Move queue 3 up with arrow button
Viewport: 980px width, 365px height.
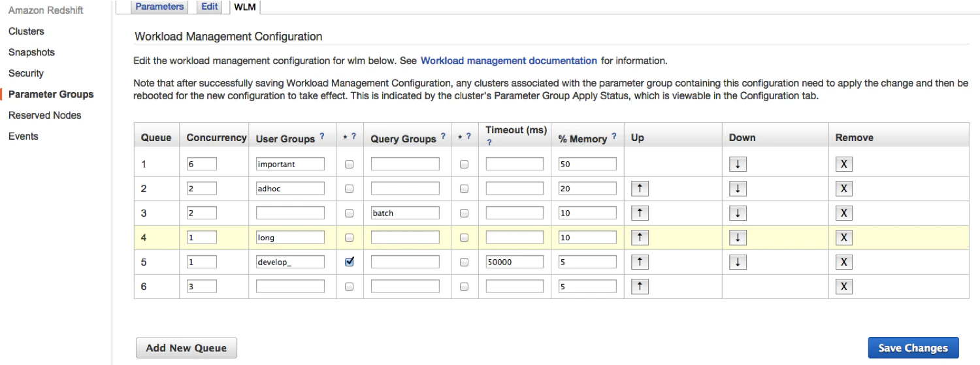click(640, 213)
